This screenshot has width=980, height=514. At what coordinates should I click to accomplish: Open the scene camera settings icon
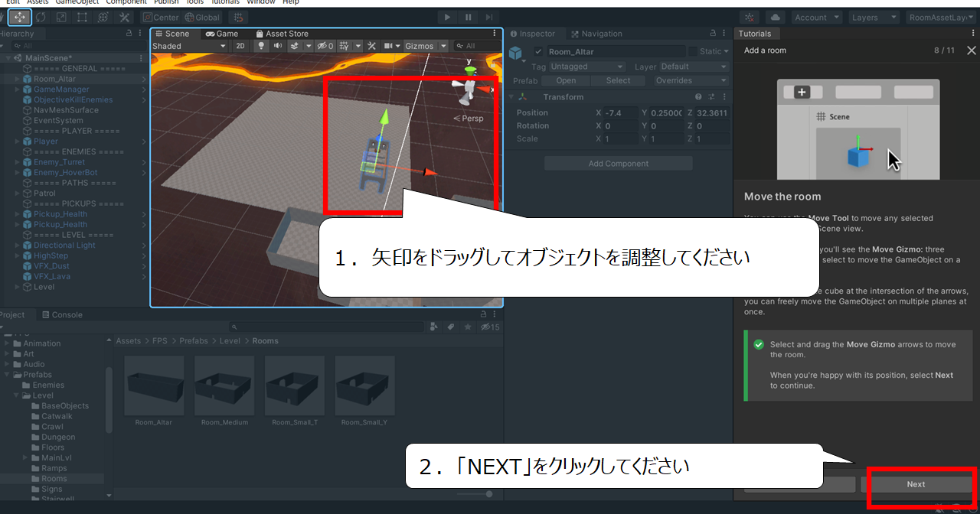tap(389, 46)
